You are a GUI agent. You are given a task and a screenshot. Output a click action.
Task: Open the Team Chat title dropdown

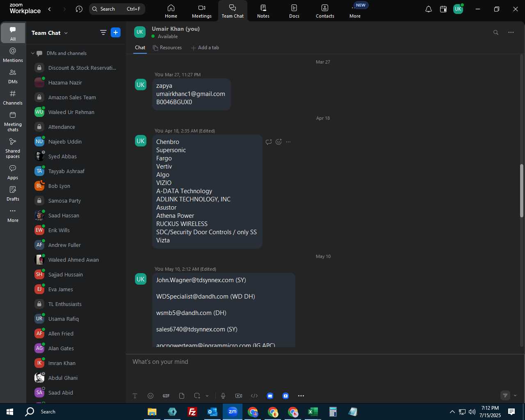click(50, 33)
